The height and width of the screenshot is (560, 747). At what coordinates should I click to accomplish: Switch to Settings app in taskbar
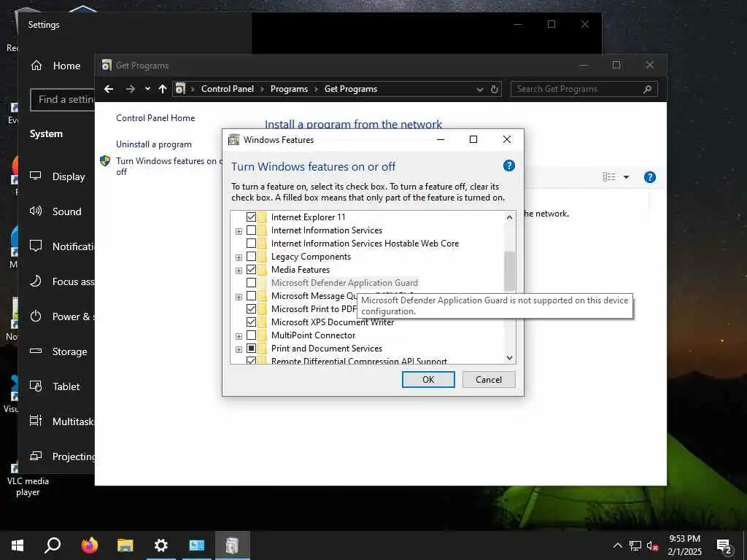point(161,545)
